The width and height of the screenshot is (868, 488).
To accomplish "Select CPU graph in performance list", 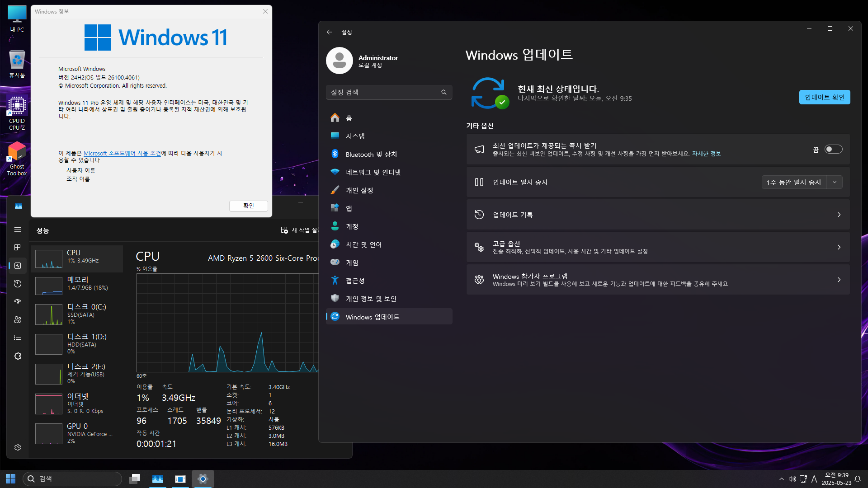I will tap(77, 259).
